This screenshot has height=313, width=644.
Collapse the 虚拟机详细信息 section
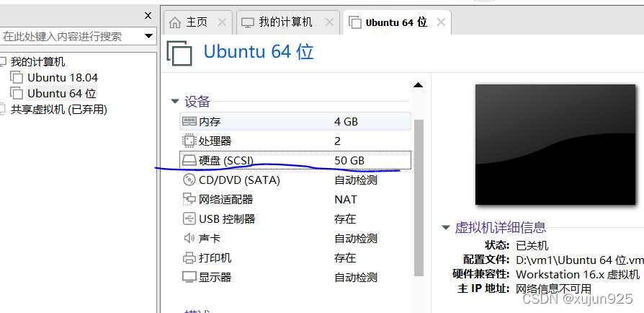(446, 227)
